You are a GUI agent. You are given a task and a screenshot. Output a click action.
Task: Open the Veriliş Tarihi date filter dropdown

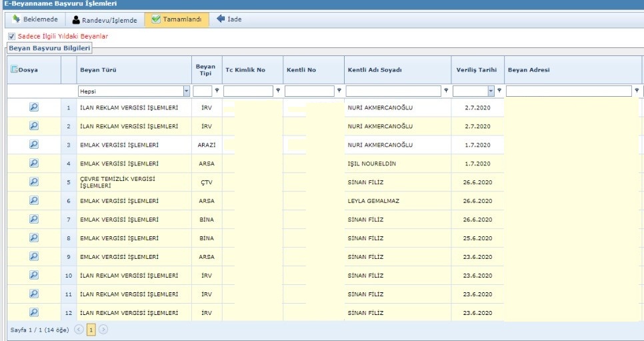point(491,91)
